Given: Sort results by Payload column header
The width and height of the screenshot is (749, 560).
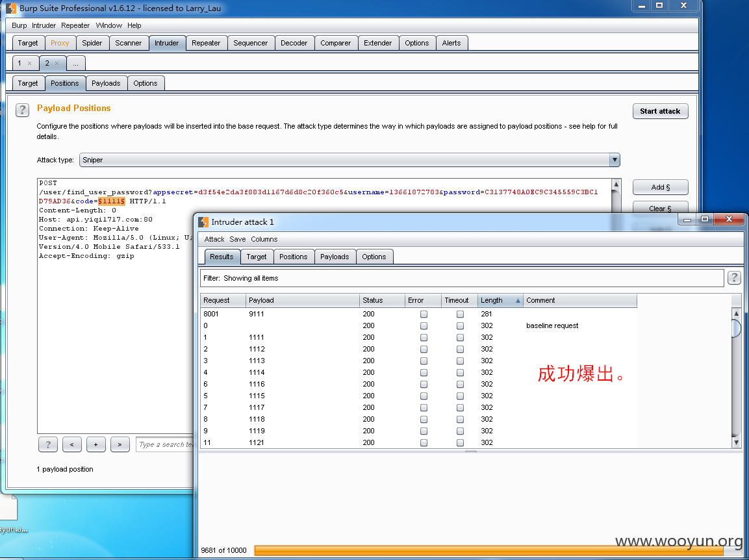Looking at the screenshot, I should (302, 300).
